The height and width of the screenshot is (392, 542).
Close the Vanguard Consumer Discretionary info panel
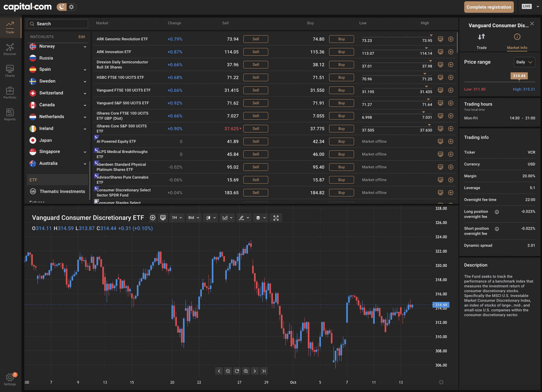pos(532,23)
